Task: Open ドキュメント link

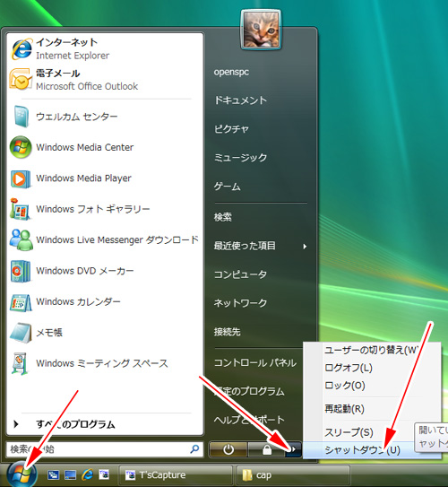Action: [240, 100]
